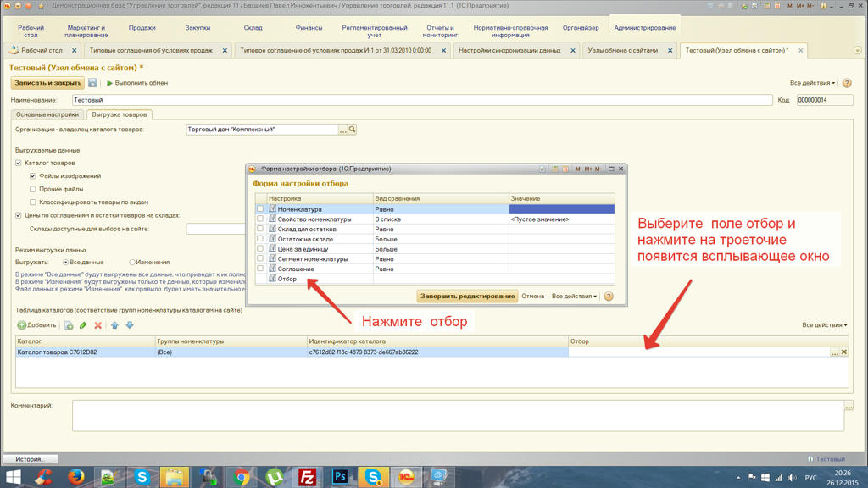Image resolution: width=868 pixels, height=488 pixels.
Task: Click the Каталог товаров C7612D82 cell
Action: point(86,352)
